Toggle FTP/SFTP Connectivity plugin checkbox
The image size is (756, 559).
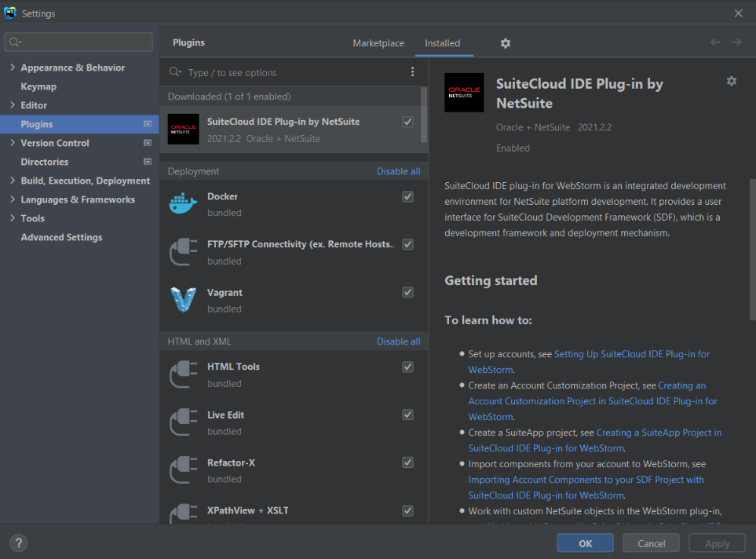coord(408,244)
